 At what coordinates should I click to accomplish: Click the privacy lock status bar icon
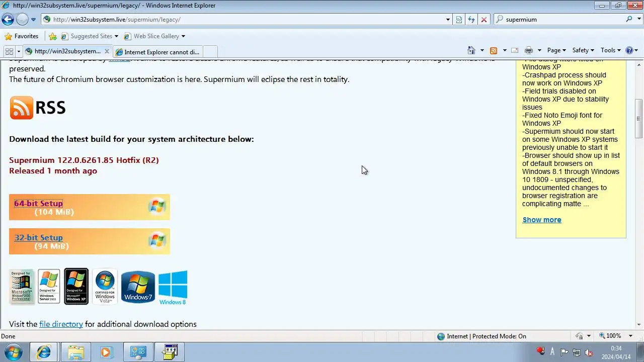point(580,336)
